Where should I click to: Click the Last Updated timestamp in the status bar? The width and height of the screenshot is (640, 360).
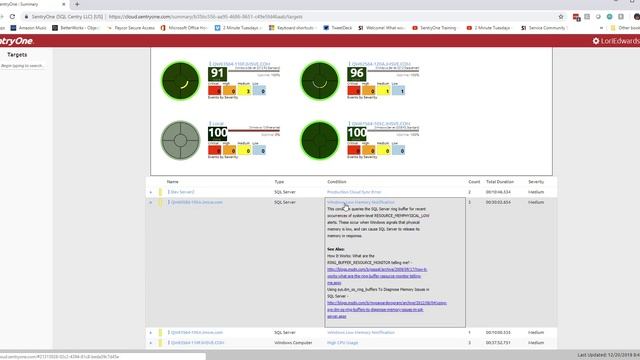[609, 356]
